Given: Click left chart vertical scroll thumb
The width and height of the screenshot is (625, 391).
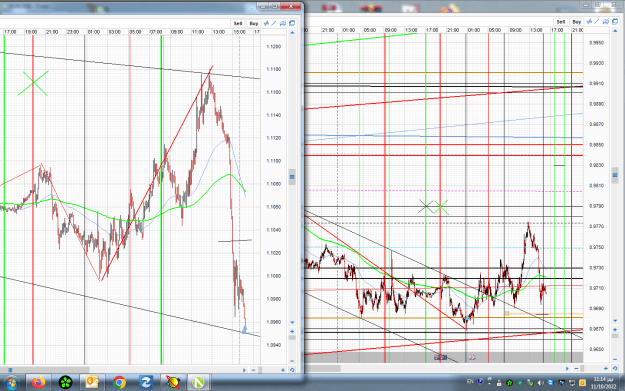Looking at the screenshot, I should coord(292,177).
